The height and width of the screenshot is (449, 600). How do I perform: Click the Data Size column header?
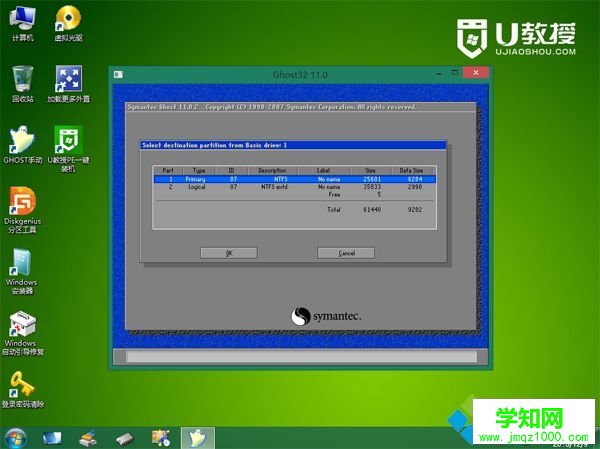411,170
